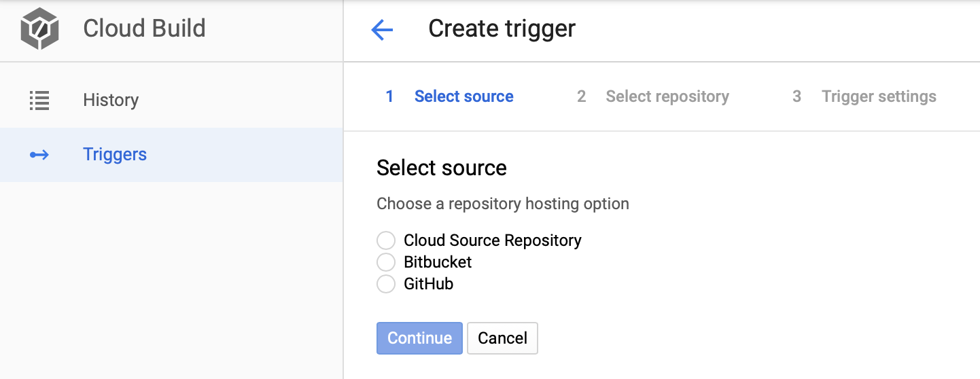Click the step number 1 indicator
Screen dimensions: 980x379
pyautogui.click(x=389, y=97)
